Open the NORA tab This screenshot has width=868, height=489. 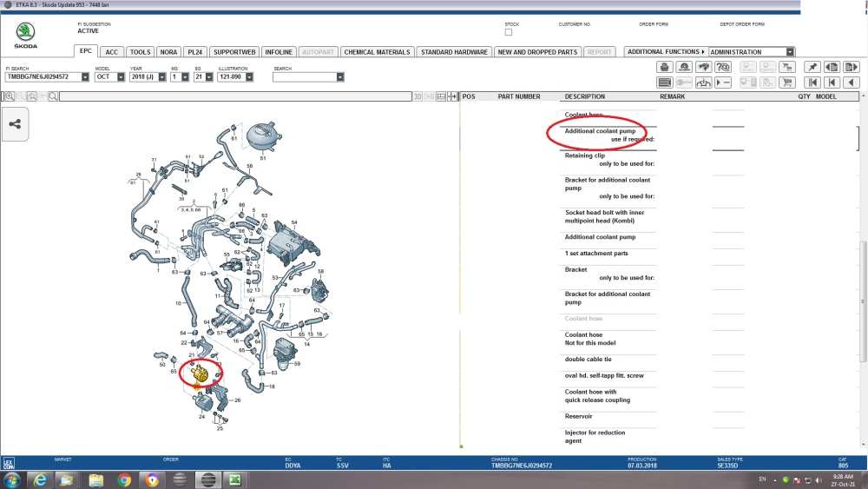coord(168,52)
